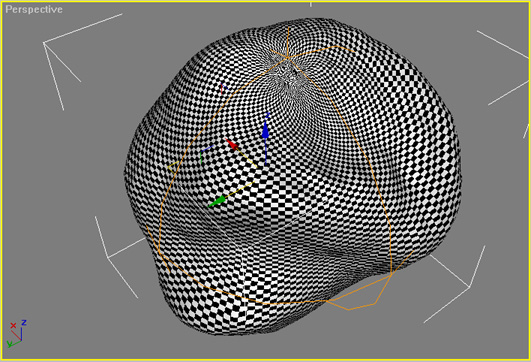531x362 pixels.
Task: Click the Perspective viewport label
Action: point(34,9)
